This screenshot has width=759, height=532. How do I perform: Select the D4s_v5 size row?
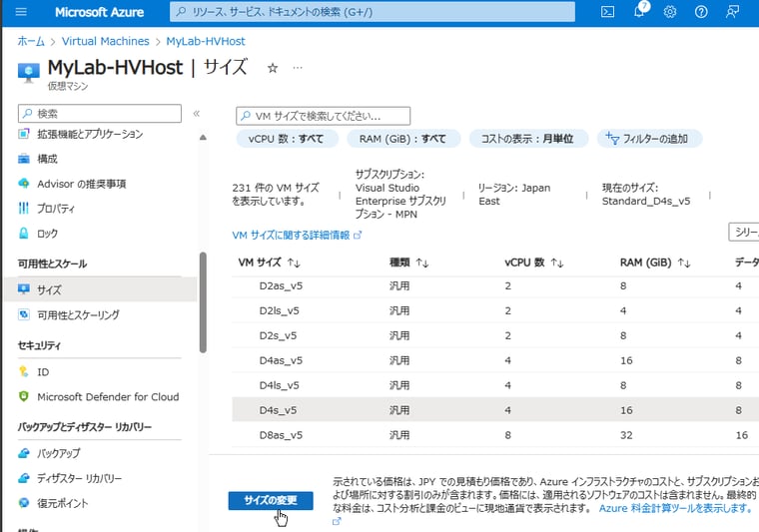pyautogui.click(x=495, y=410)
